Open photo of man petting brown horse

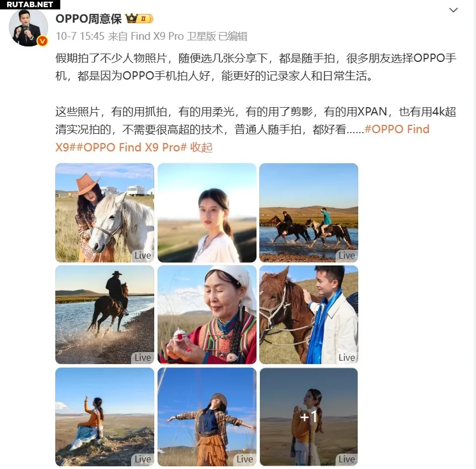[x=308, y=314]
